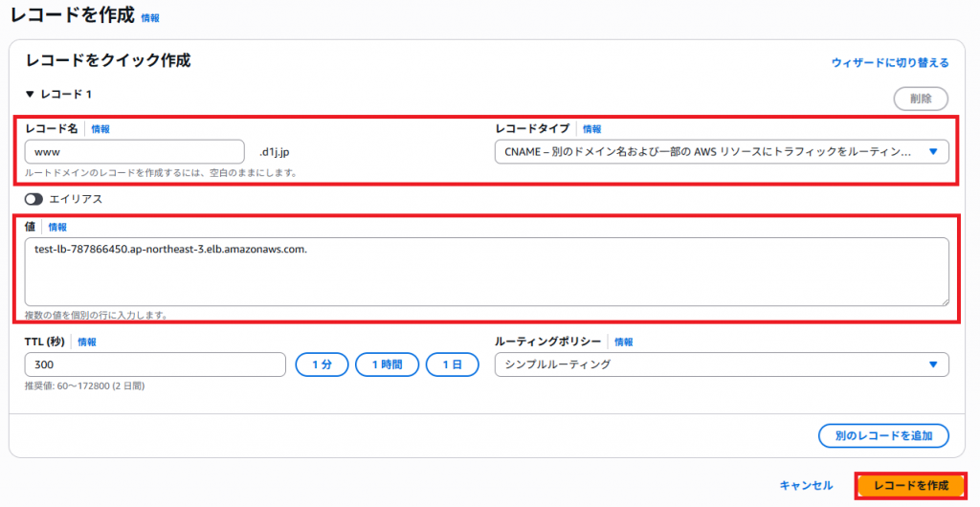Open 情報 link next to レコード名
This screenshot has height=507, width=980.
pos(100,129)
